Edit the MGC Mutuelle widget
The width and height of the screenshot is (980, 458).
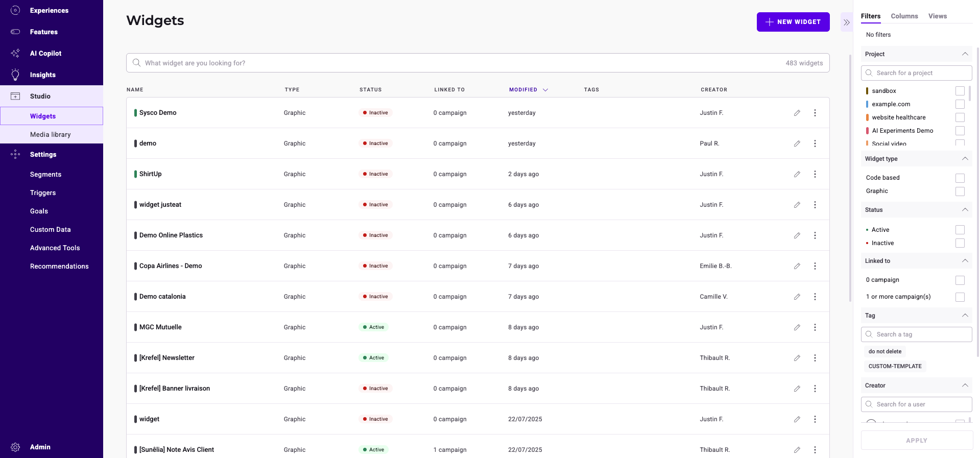coord(797,327)
